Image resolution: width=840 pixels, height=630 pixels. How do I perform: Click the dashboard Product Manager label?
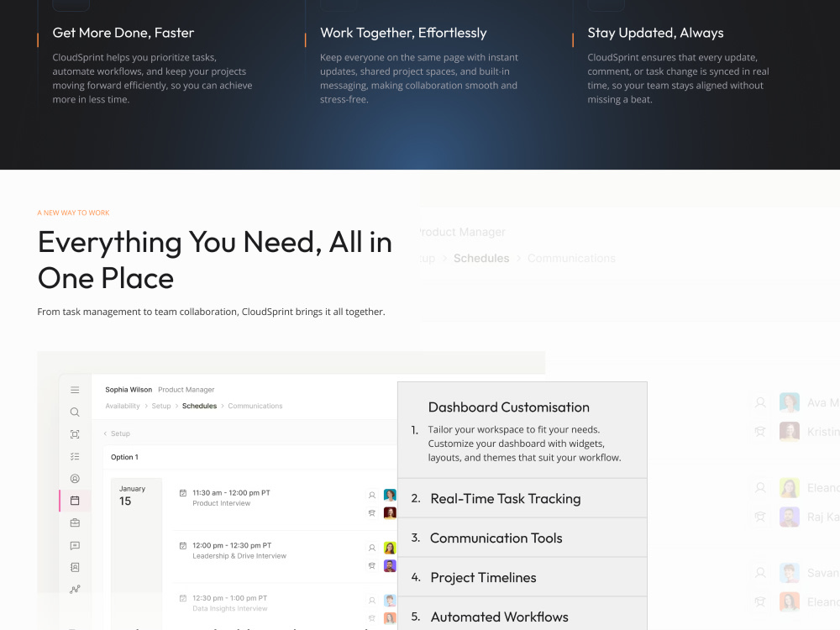pos(186,390)
